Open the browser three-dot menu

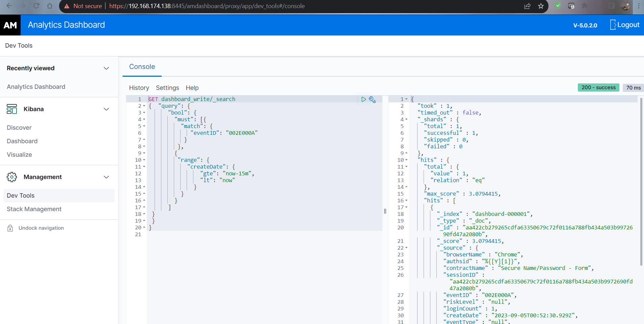[x=639, y=6]
